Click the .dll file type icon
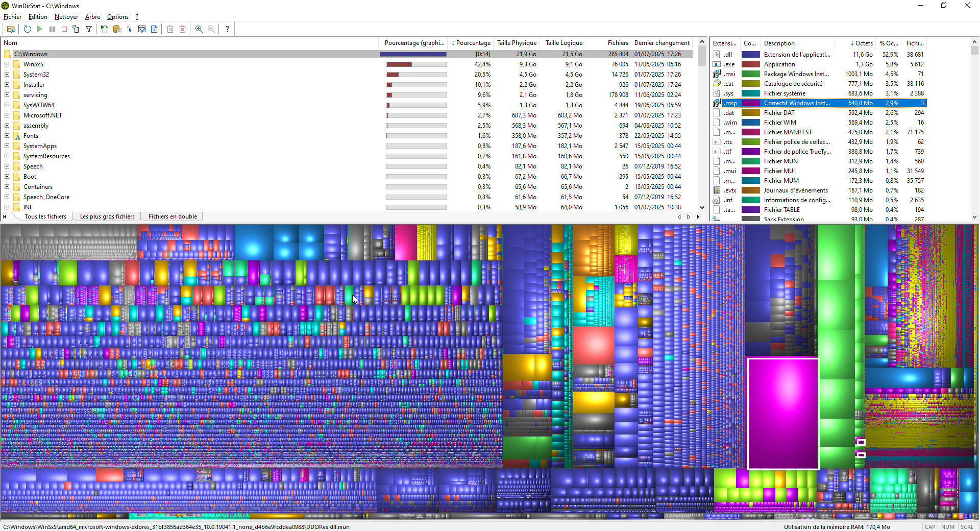The image size is (980, 531). pos(717,54)
